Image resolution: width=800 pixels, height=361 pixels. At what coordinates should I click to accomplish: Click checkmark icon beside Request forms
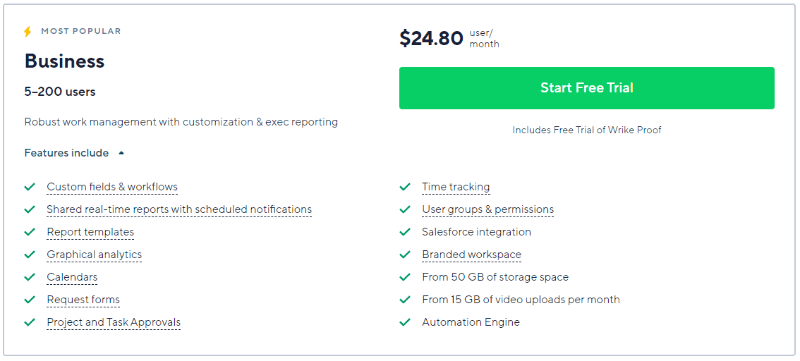pos(30,300)
